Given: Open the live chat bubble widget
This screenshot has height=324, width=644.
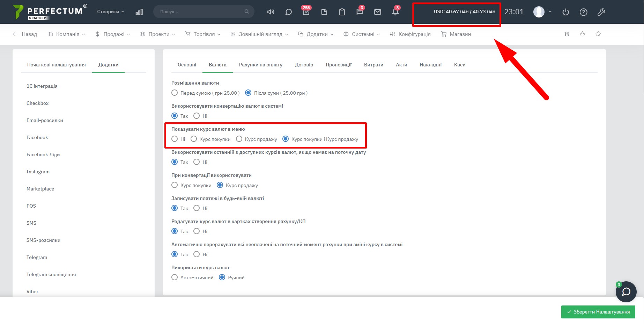Looking at the screenshot, I should click(626, 291).
